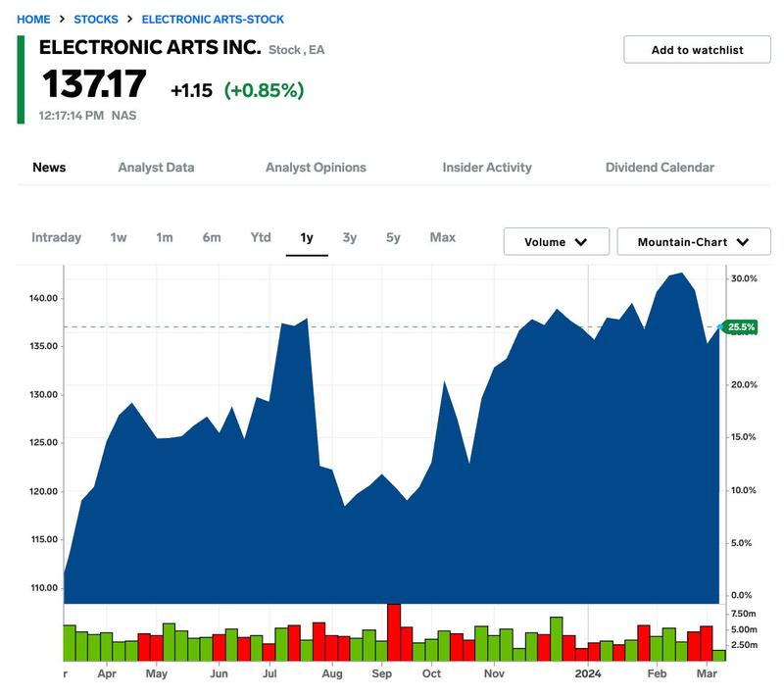Switch chart to the 6m range

(212, 237)
